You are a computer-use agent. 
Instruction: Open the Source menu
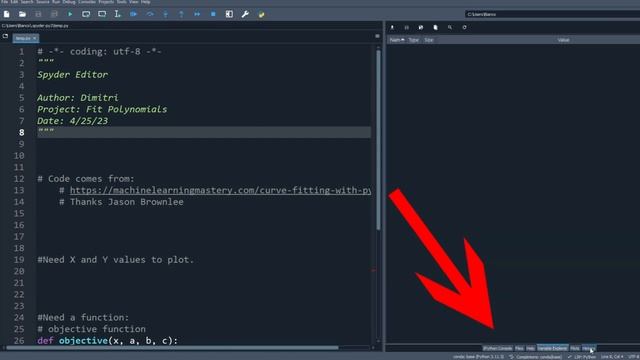click(43, 2)
